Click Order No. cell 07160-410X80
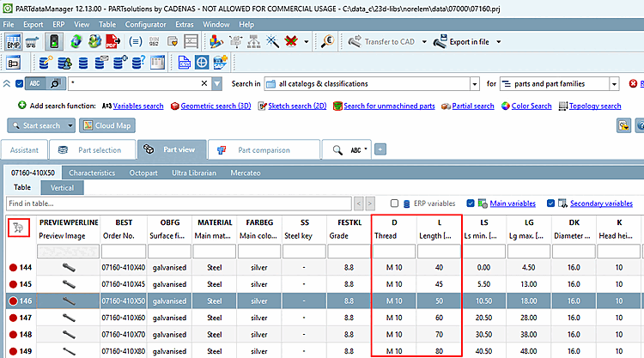The width and height of the screenshot is (644, 358). (123, 351)
